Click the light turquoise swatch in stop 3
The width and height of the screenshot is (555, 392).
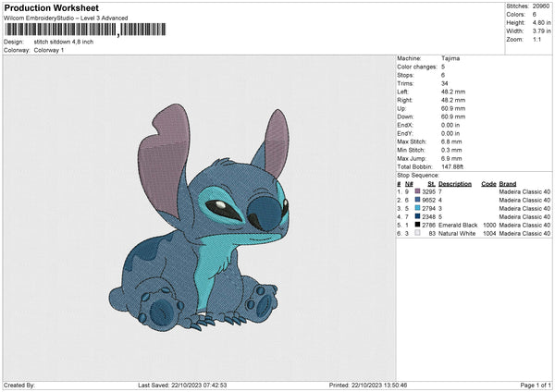418,208
